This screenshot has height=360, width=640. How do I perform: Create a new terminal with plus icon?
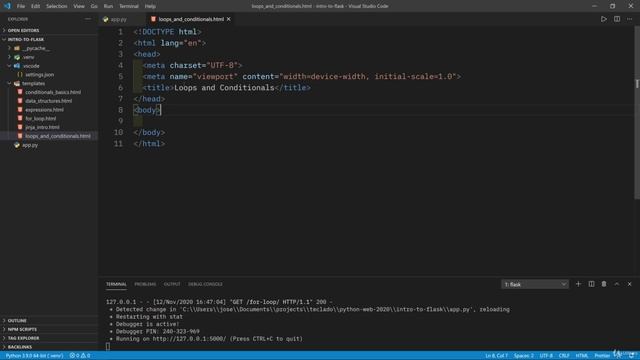[578, 284]
